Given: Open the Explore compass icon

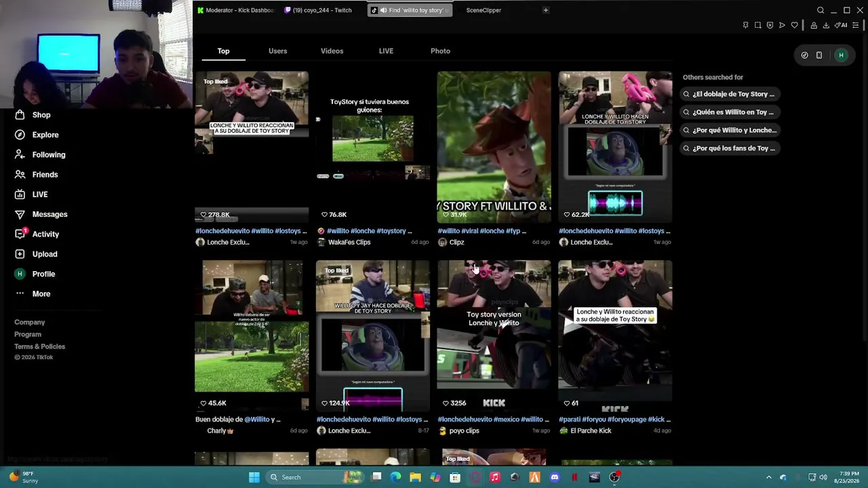Looking at the screenshot, I should [x=20, y=135].
